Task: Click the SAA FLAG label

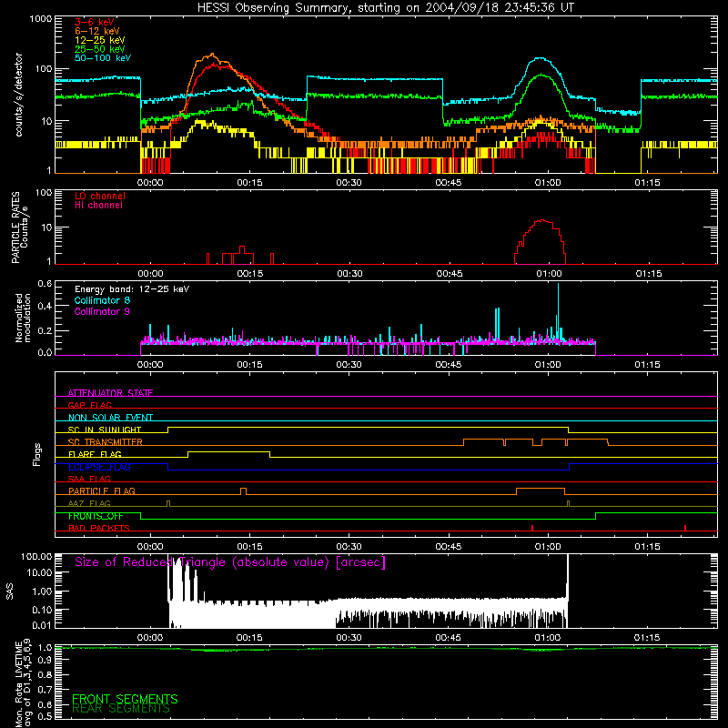Action: (89, 479)
